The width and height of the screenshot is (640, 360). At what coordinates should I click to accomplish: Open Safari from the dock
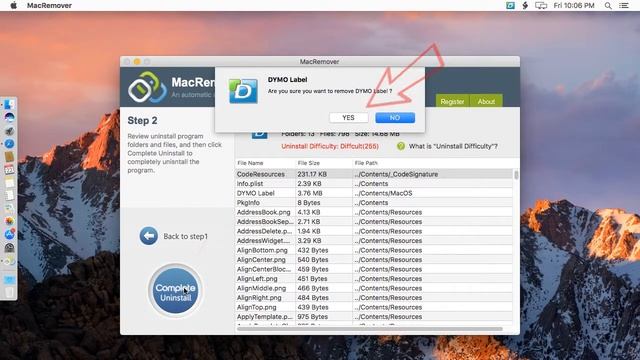pos(9,144)
